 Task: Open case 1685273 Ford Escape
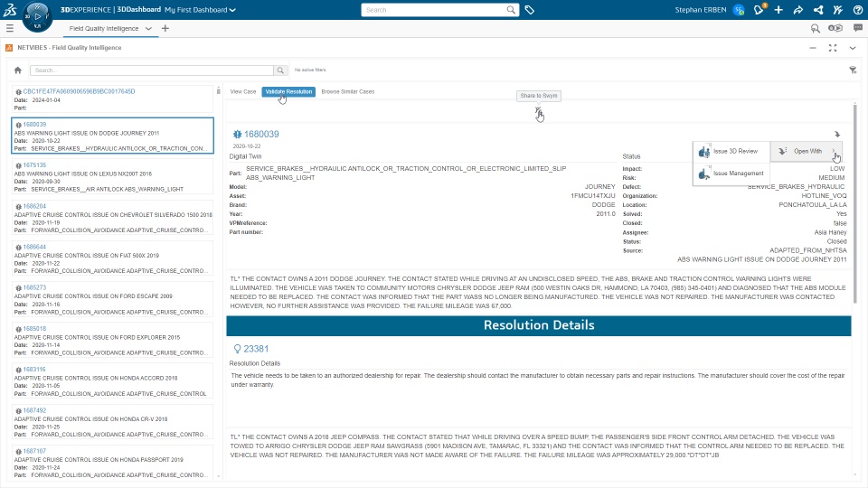click(x=112, y=299)
